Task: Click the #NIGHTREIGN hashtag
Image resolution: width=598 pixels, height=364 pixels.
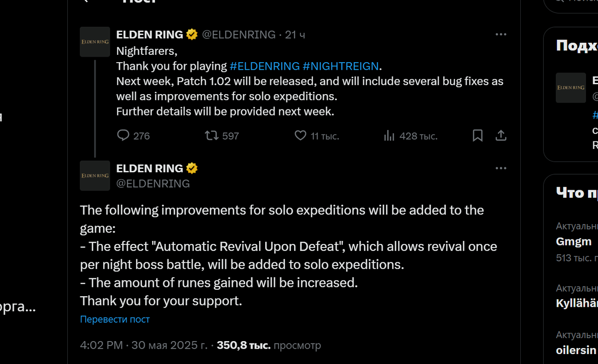Action: coord(341,66)
